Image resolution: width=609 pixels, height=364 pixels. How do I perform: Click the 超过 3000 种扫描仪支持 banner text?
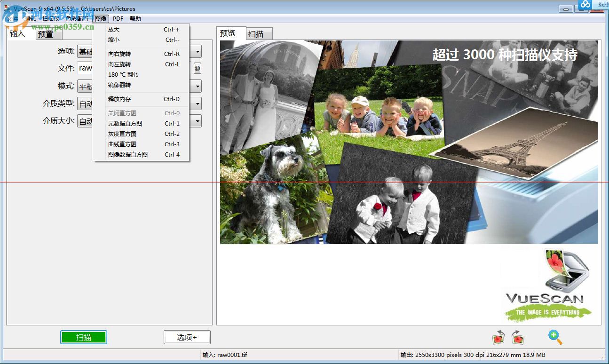coord(505,55)
